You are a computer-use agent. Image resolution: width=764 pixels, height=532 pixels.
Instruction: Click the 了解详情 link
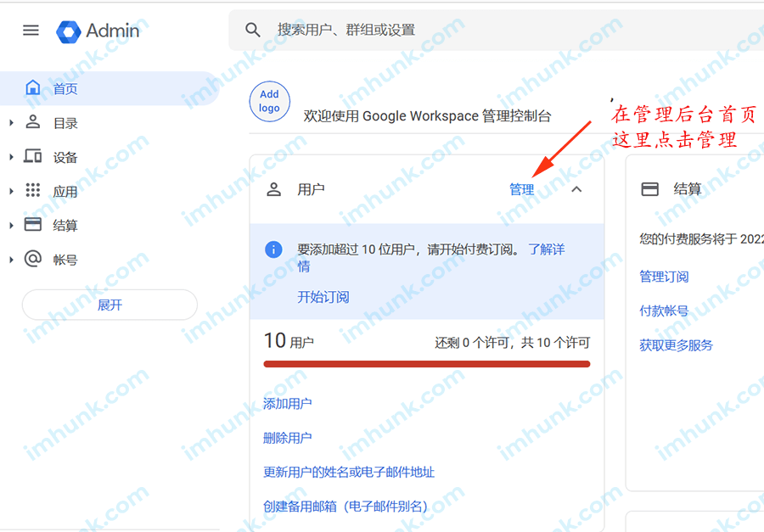pos(546,249)
